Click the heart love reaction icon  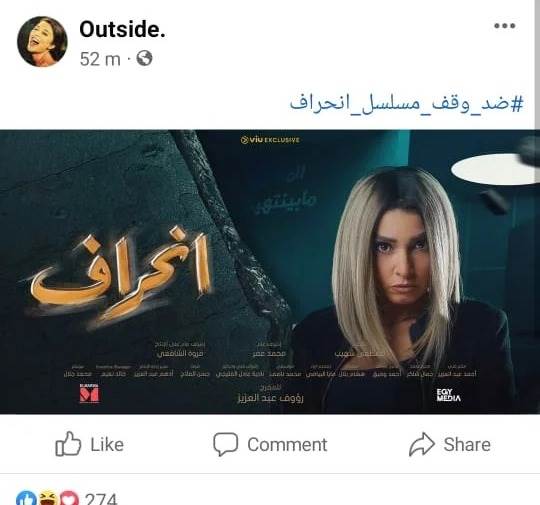click(70, 498)
